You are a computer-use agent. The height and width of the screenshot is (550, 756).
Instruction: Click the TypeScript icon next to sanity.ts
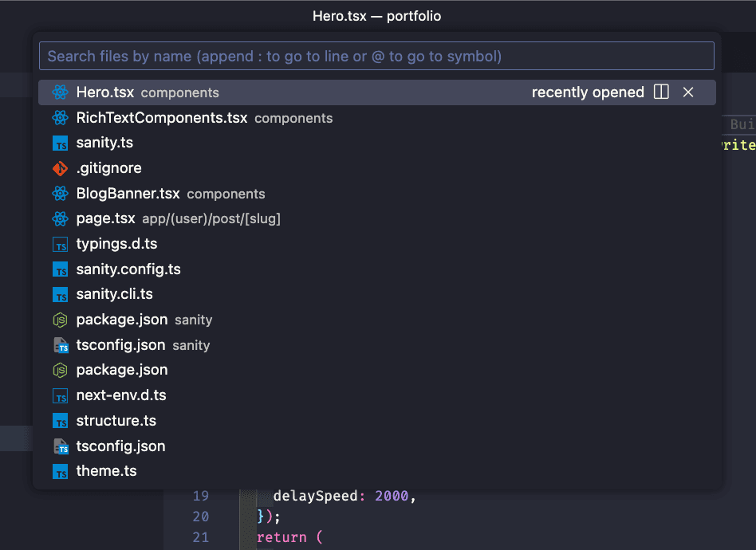pyautogui.click(x=60, y=143)
